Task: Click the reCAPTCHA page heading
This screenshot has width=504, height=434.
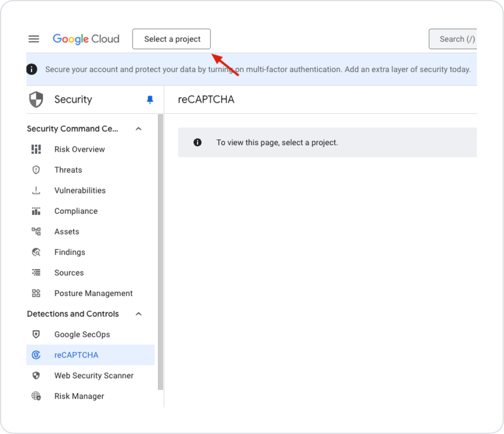Action: 206,100
